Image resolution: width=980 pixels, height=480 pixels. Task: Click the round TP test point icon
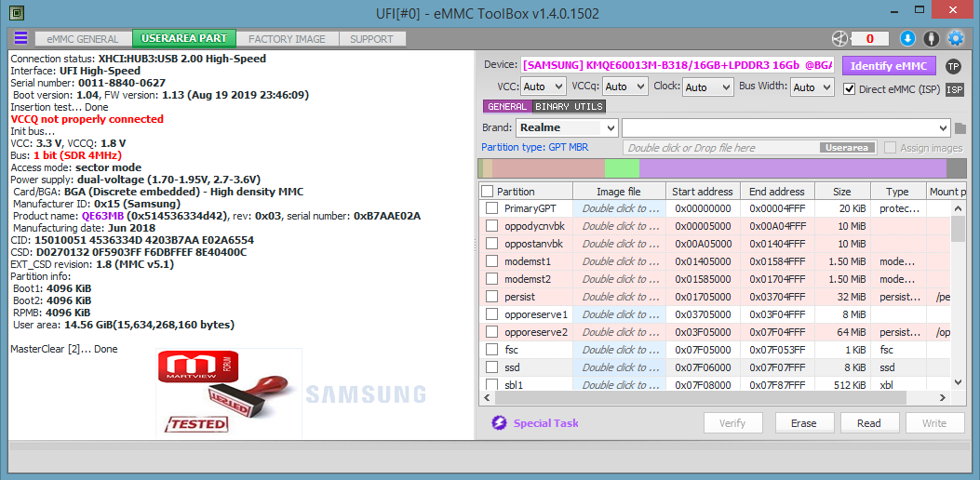pos(953,66)
